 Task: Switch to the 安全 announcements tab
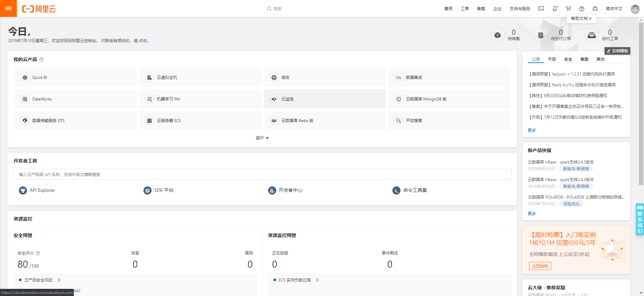[568, 59]
